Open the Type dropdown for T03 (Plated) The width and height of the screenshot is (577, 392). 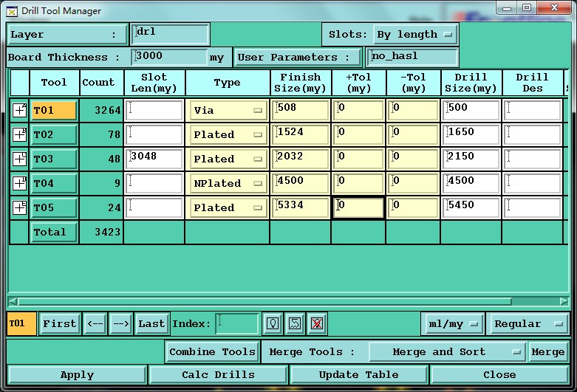pos(228,159)
